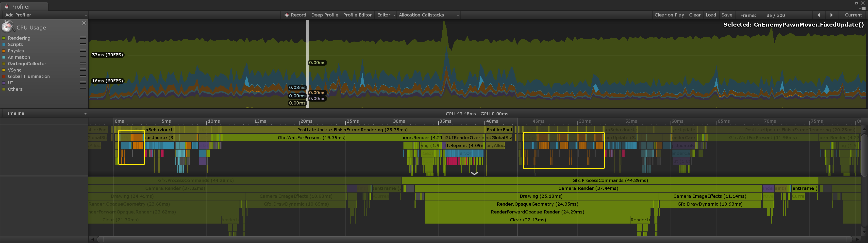
Task: Enable Deep Profile mode
Action: (x=324, y=15)
